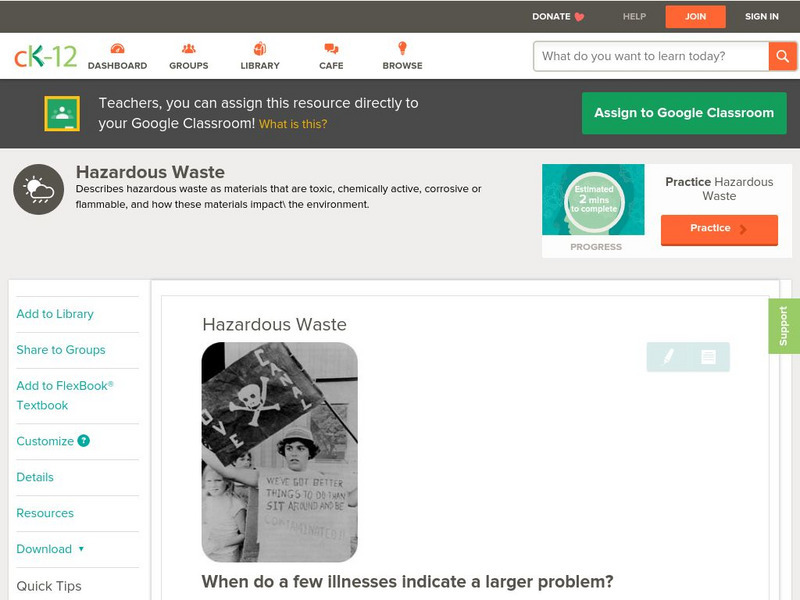The height and width of the screenshot is (600, 800).
Task: Click the Customize help question mark icon
Action: coord(84,441)
